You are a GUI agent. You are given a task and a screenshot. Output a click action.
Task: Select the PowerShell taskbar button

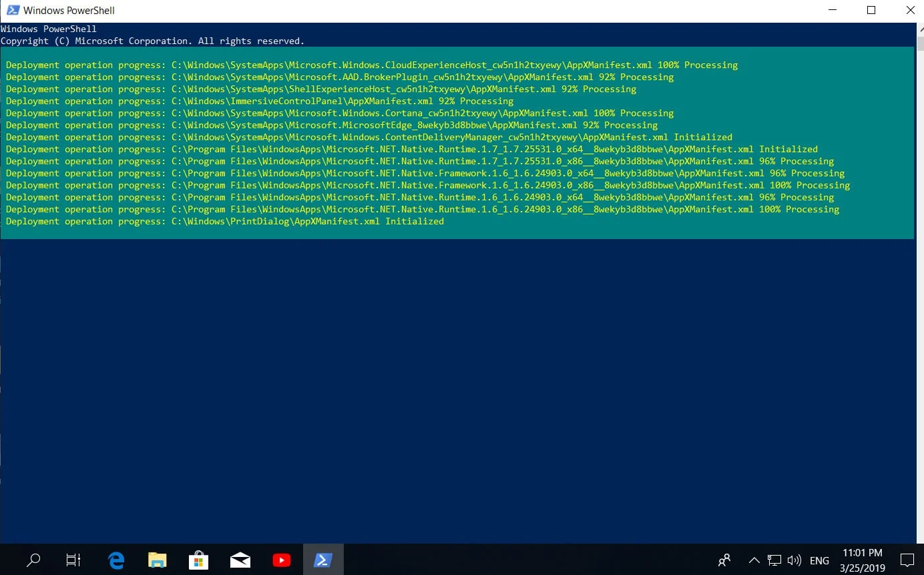click(323, 560)
